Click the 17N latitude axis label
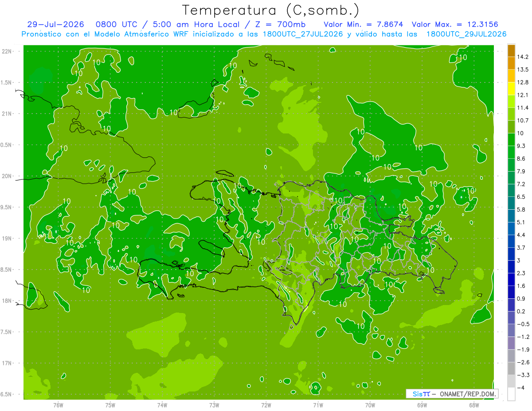532x411 pixels. pos(7,363)
